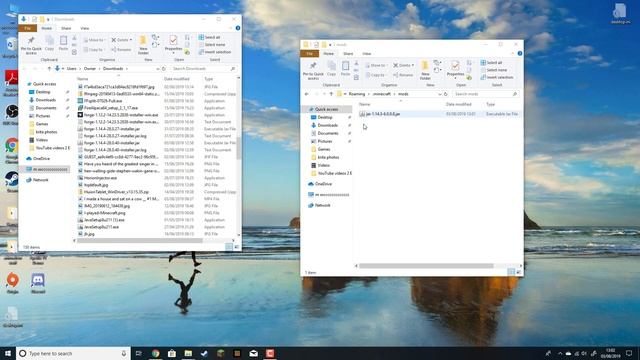Click Invert selection in the mods window

click(497, 77)
